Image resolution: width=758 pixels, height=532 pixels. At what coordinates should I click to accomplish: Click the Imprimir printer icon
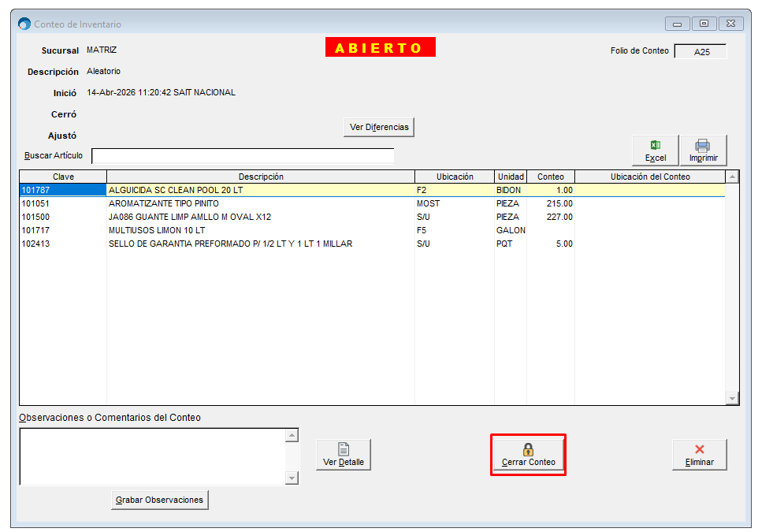pyautogui.click(x=703, y=150)
